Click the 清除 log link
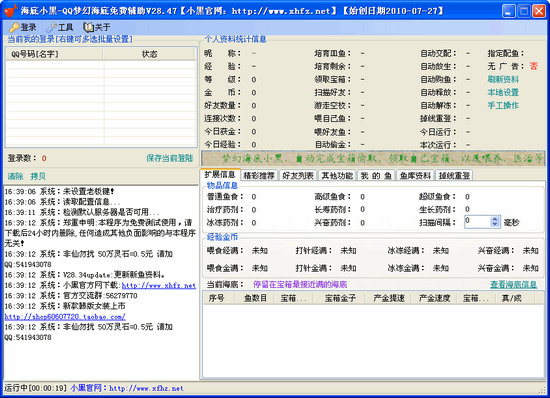 click(15, 176)
